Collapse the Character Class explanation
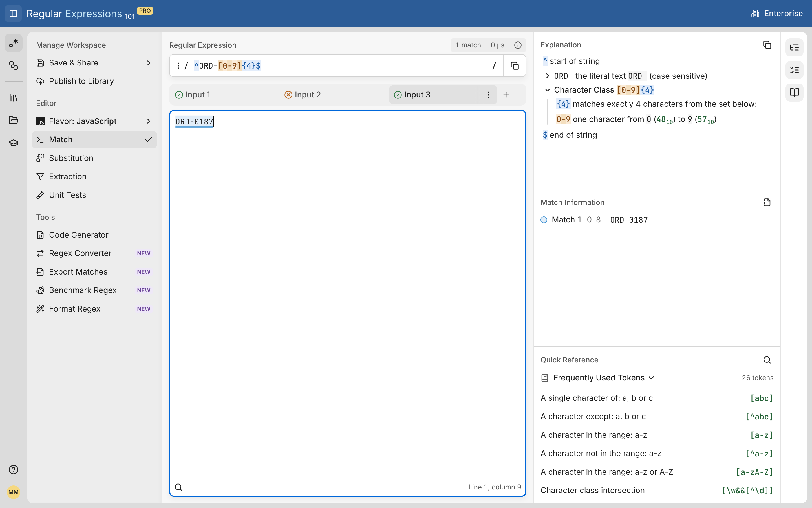 (x=547, y=90)
